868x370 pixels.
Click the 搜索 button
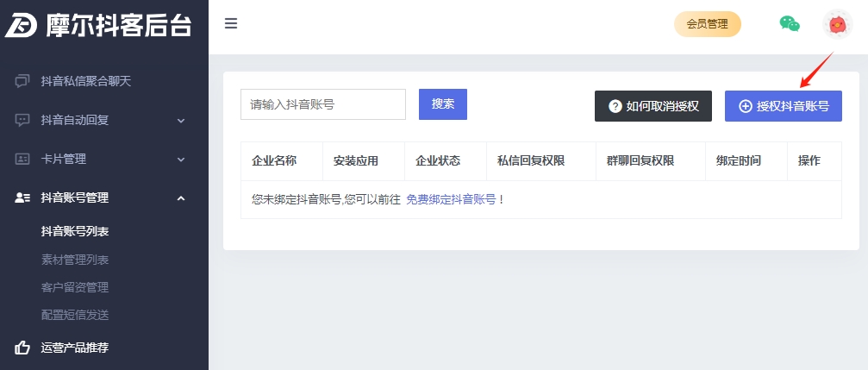(443, 104)
